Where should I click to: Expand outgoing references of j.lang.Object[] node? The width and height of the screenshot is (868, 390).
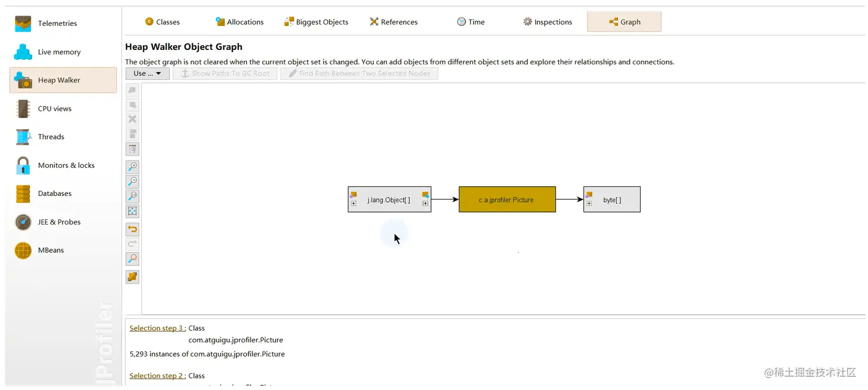(x=425, y=203)
